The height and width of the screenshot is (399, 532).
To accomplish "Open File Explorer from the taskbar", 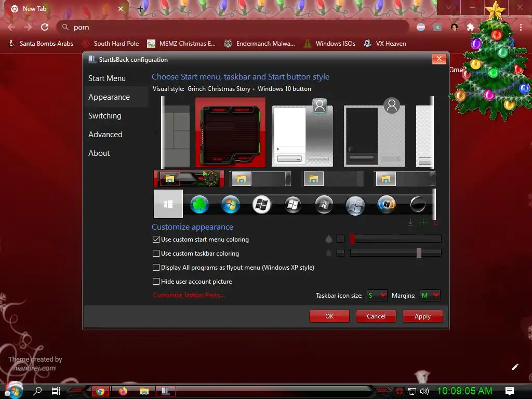I will click(144, 392).
